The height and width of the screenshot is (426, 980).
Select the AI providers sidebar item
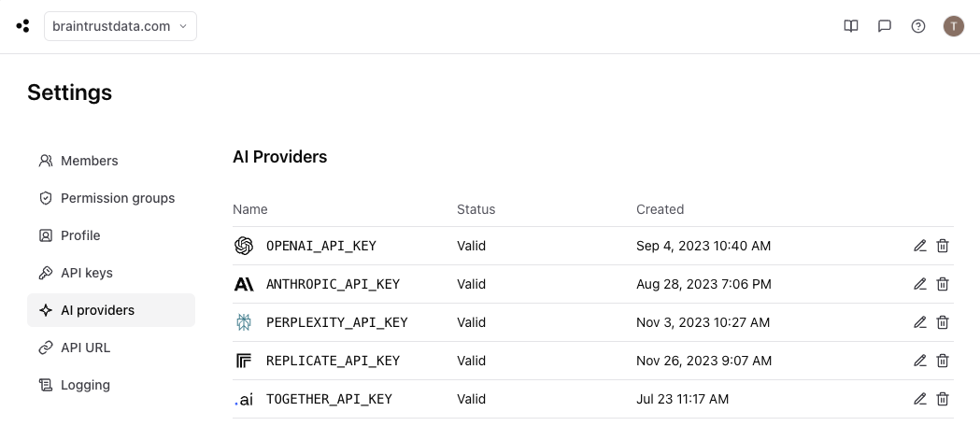pos(97,310)
